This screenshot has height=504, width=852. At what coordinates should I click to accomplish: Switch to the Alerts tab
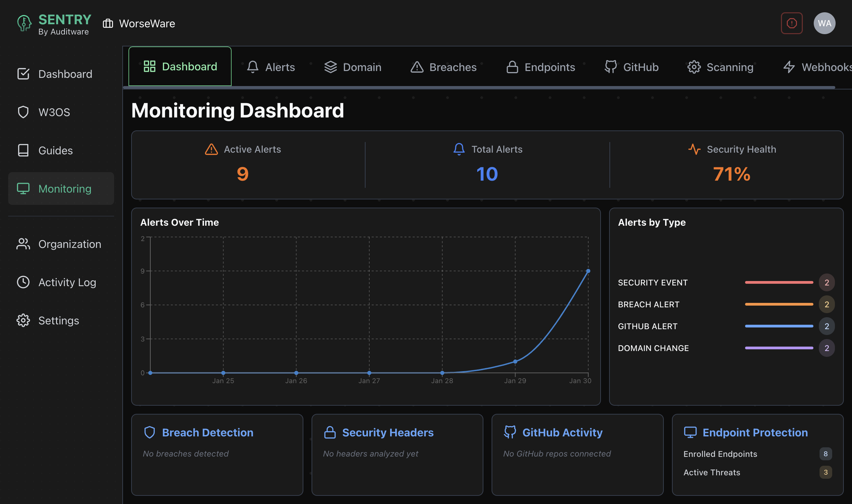pos(280,67)
